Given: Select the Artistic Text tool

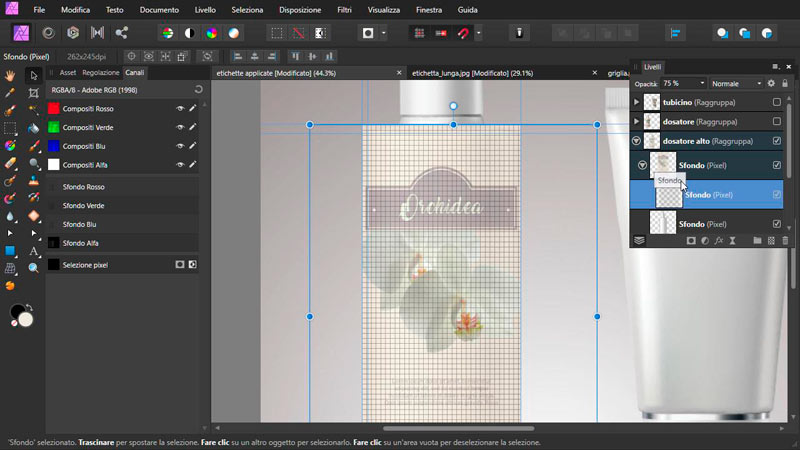Looking at the screenshot, I should pos(34,251).
